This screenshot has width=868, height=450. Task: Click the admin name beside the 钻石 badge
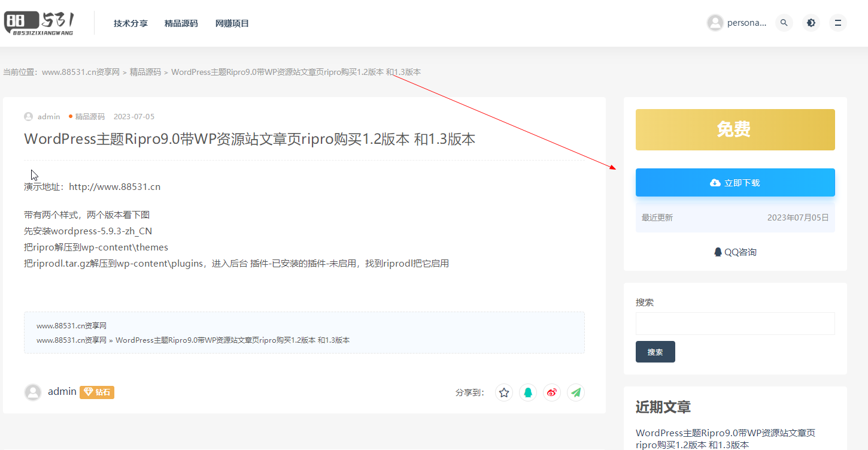point(62,391)
